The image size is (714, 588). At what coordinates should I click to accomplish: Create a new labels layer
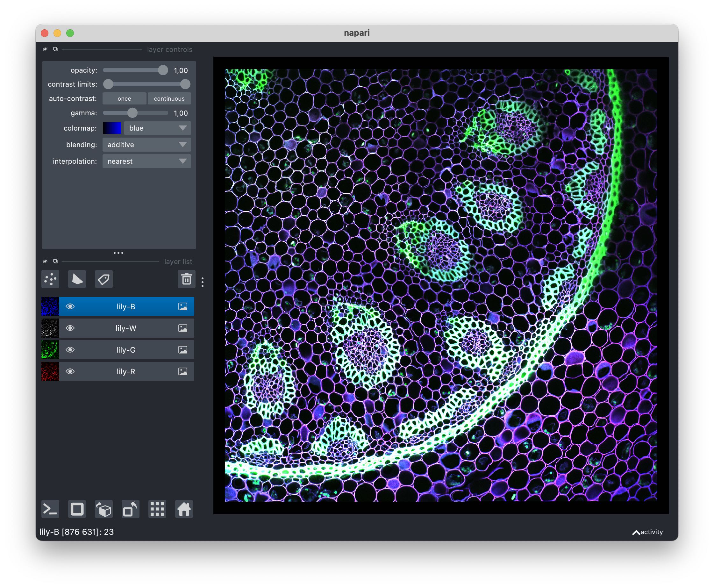[104, 279]
